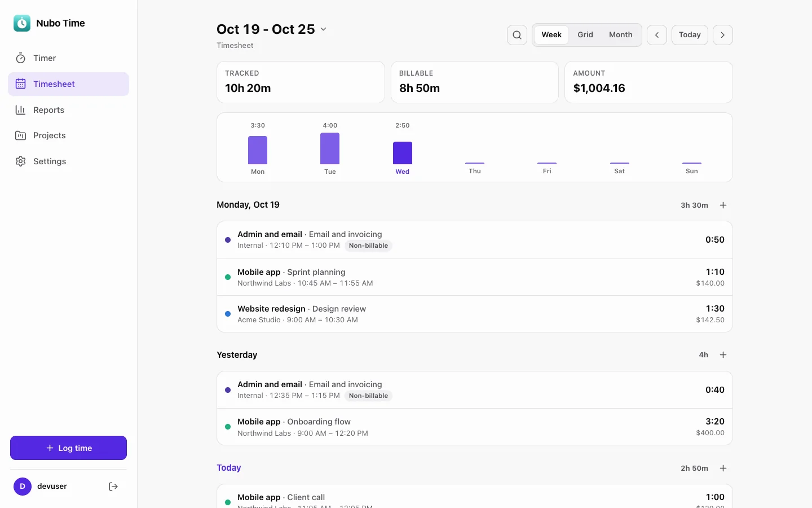Click the Yesterday section heading
The image size is (812, 508).
(x=237, y=355)
